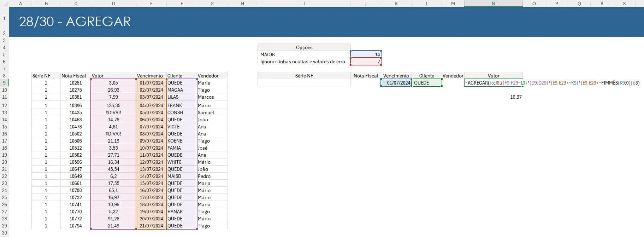644x237 pixels.
Task: Select the value 135,35 for nota 10396
Action: pyautogui.click(x=113, y=105)
